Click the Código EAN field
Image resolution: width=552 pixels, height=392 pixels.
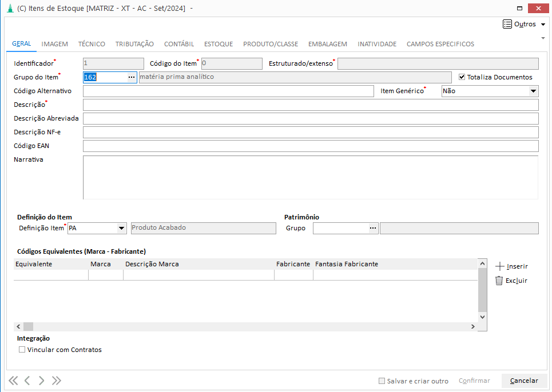click(311, 146)
